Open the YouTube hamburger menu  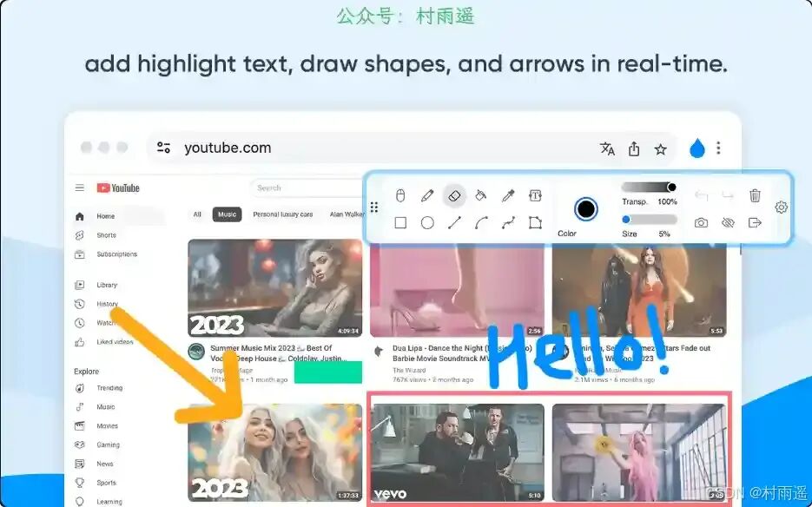(x=80, y=188)
